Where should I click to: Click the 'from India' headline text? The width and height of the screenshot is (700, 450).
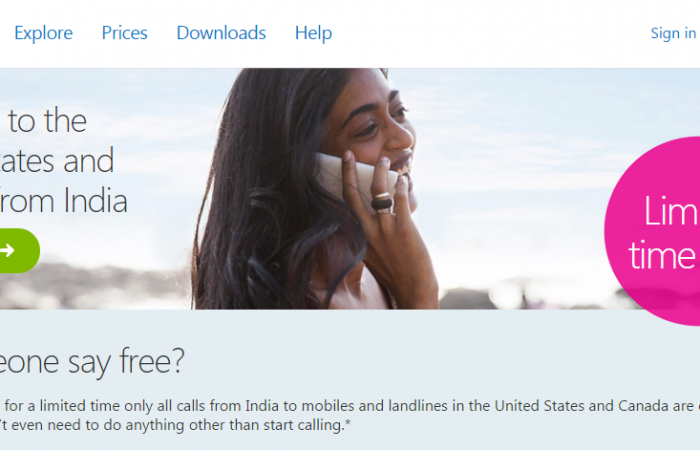[x=63, y=200]
